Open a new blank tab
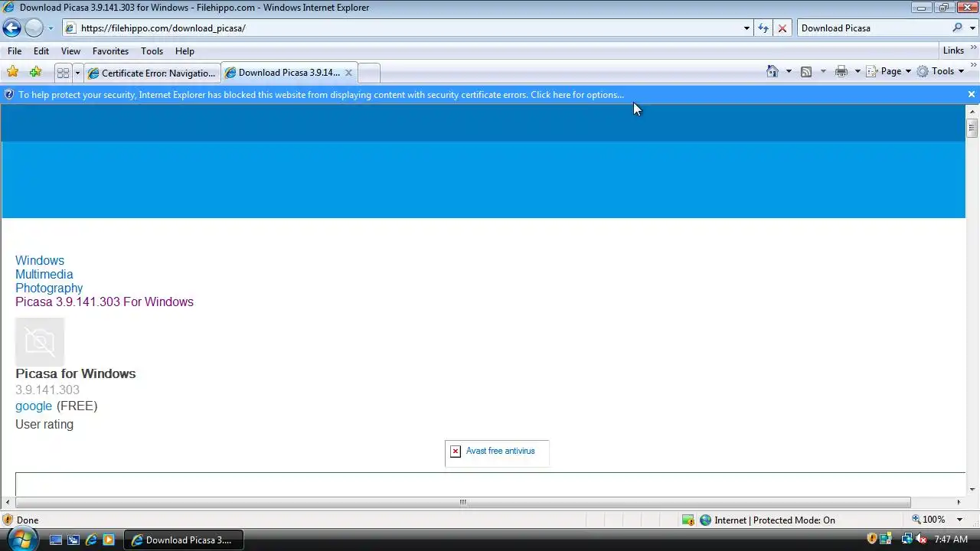980x551 pixels. coord(368,73)
